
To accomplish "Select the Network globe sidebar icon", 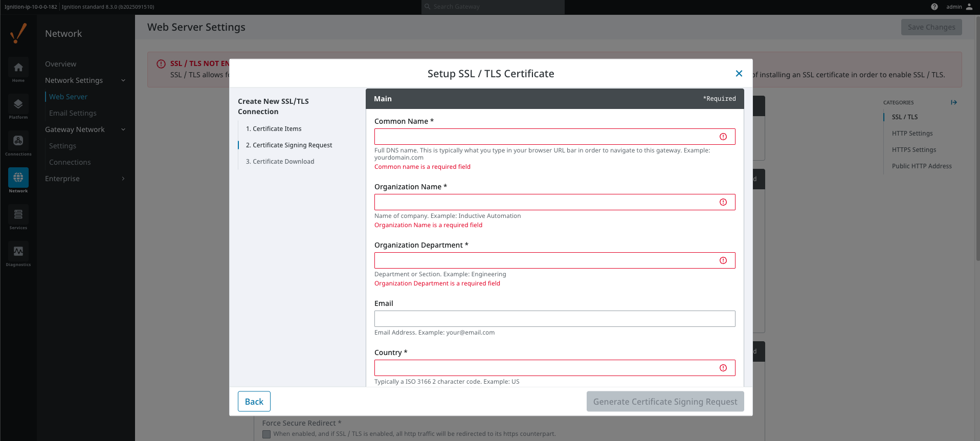I will point(18,178).
